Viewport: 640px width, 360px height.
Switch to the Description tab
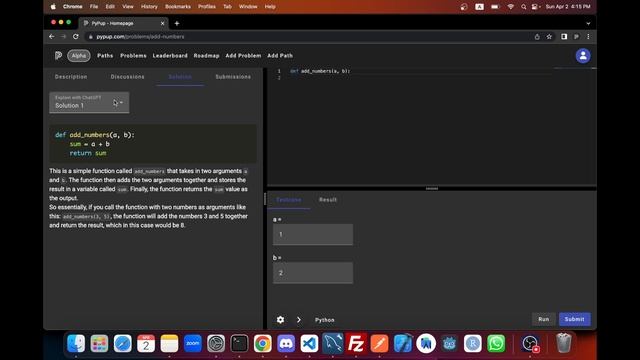click(x=71, y=77)
